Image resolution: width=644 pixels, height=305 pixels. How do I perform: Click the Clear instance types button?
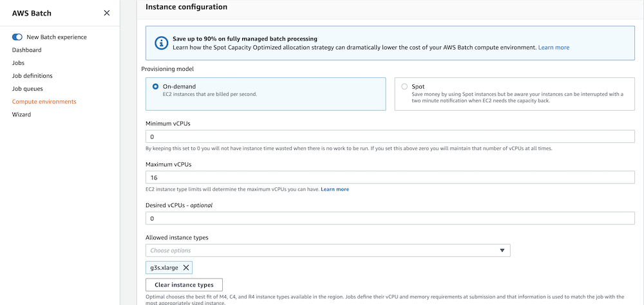pos(184,285)
